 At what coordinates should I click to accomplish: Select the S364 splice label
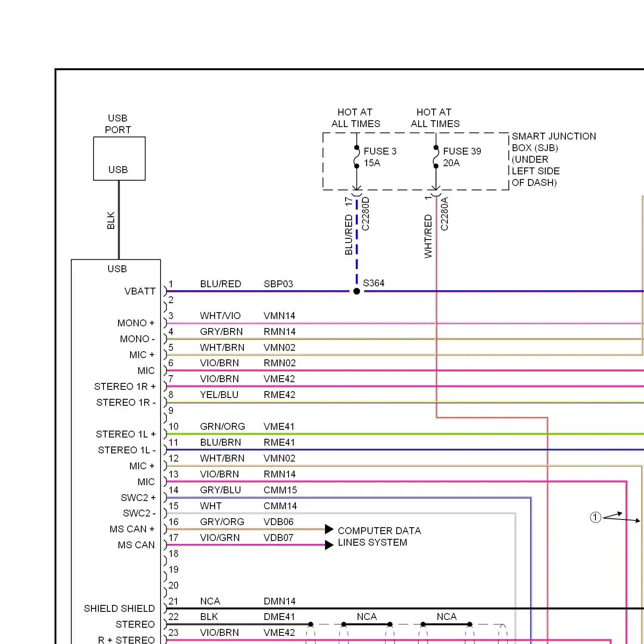tap(374, 283)
